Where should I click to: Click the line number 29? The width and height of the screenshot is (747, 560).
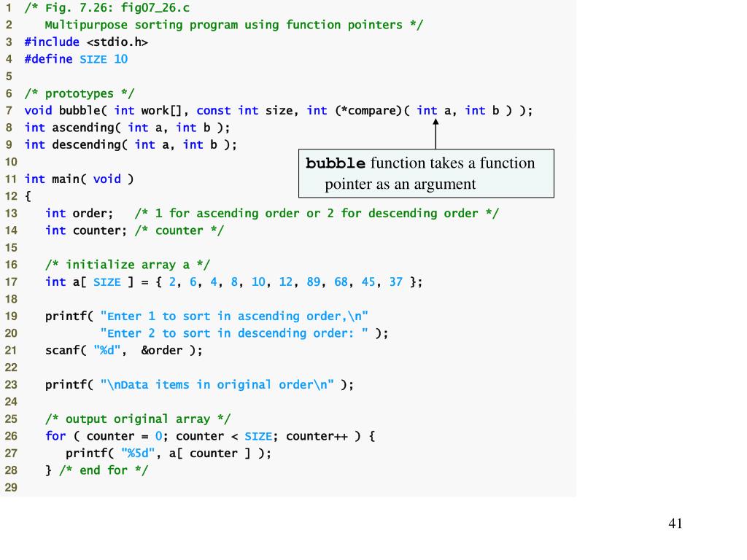pos(11,488)
